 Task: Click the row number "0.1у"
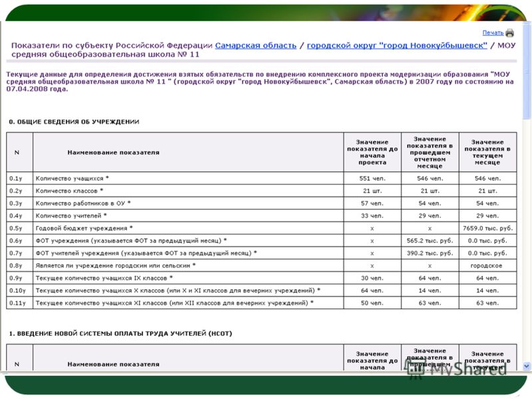point(15,178)
